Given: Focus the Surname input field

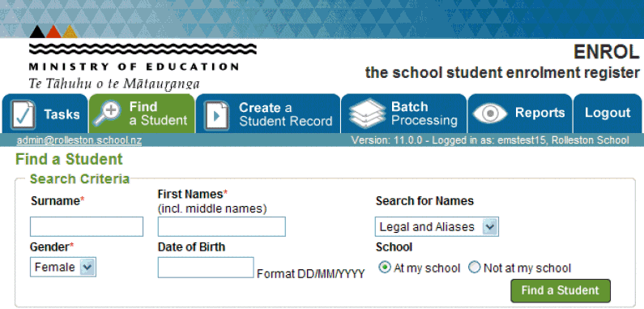Looking at the screenshot, I should pos(86,227).
